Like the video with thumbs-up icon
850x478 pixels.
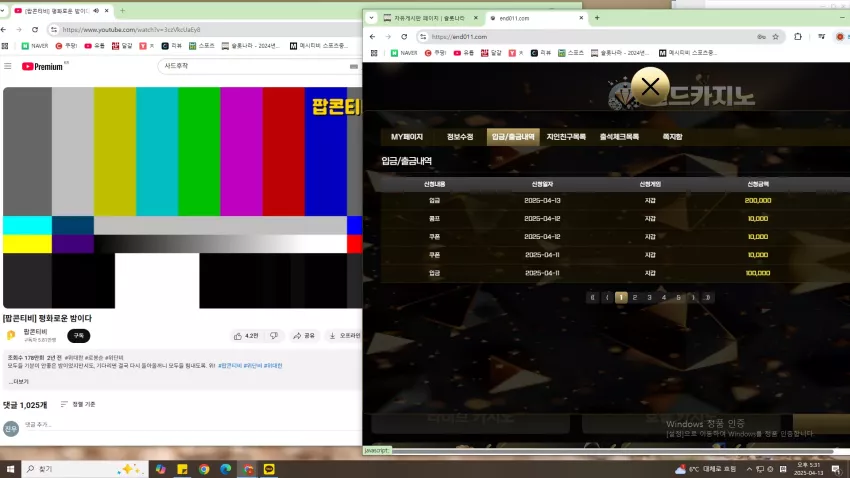click(x=246, y=336)
